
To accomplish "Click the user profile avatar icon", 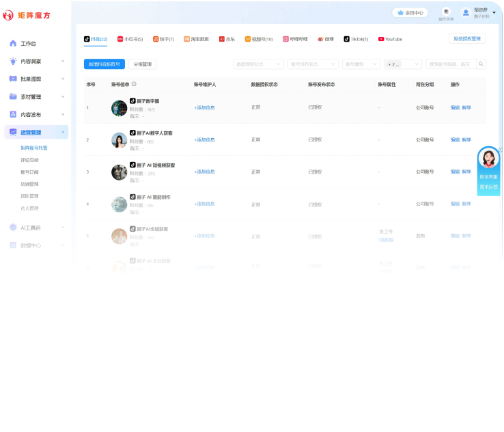I will click(x=466, y=12).
